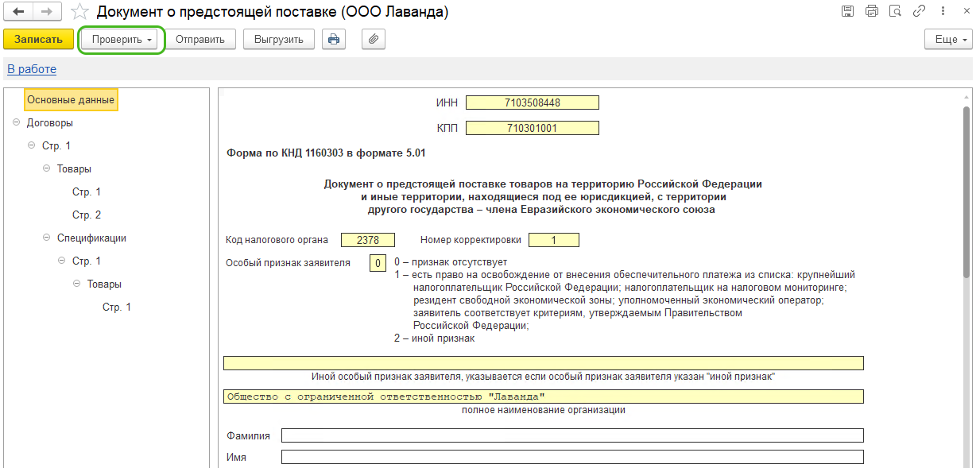
Task: Open the preview magnifier icon in title bar
Action: pos(895,11)
